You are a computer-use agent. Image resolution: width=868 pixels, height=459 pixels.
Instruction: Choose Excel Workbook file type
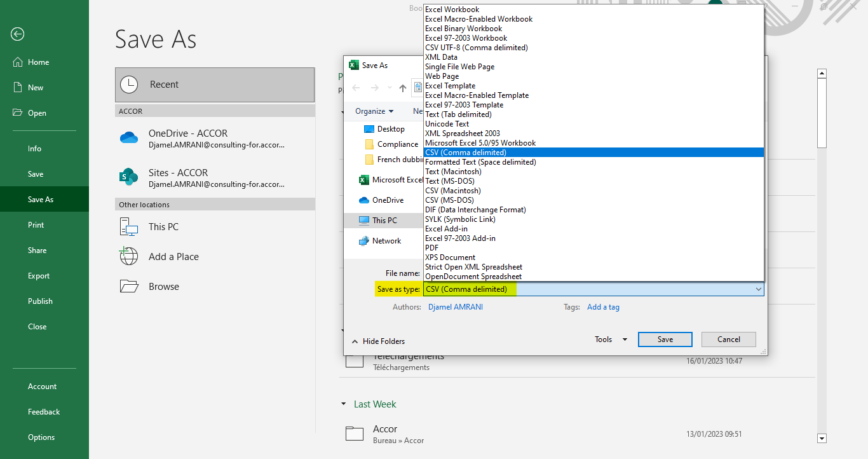tap(593, 10)
